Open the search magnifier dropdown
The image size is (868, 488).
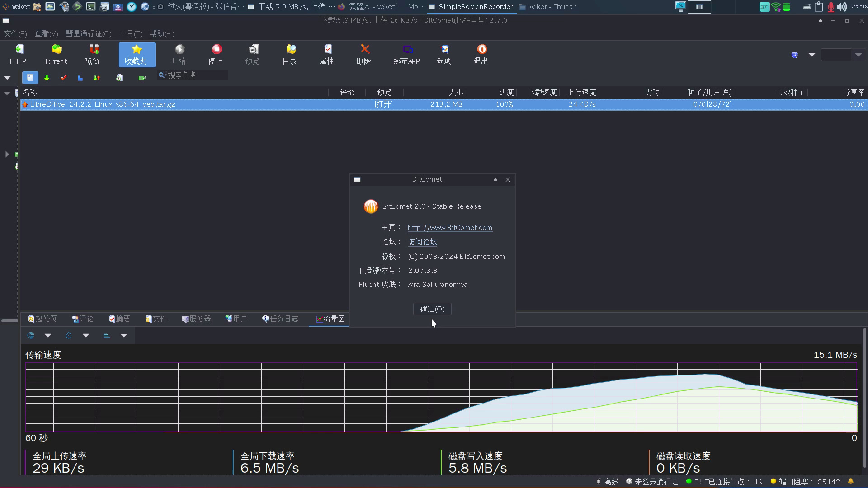pos(162,75)
